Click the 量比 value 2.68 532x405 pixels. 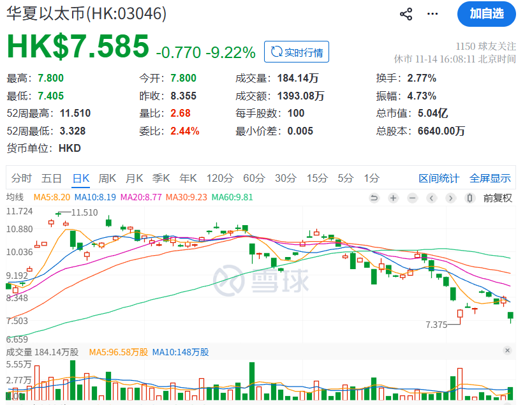[181, 114]
